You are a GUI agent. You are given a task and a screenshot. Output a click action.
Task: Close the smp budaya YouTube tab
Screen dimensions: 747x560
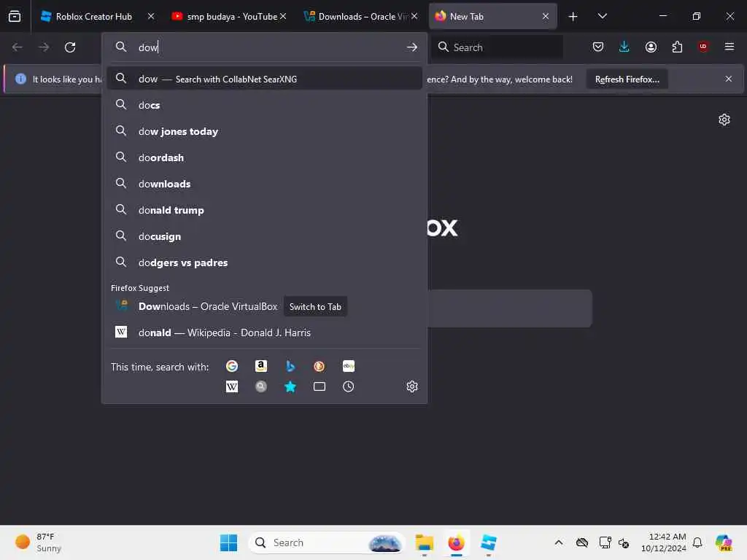point(283,16)
